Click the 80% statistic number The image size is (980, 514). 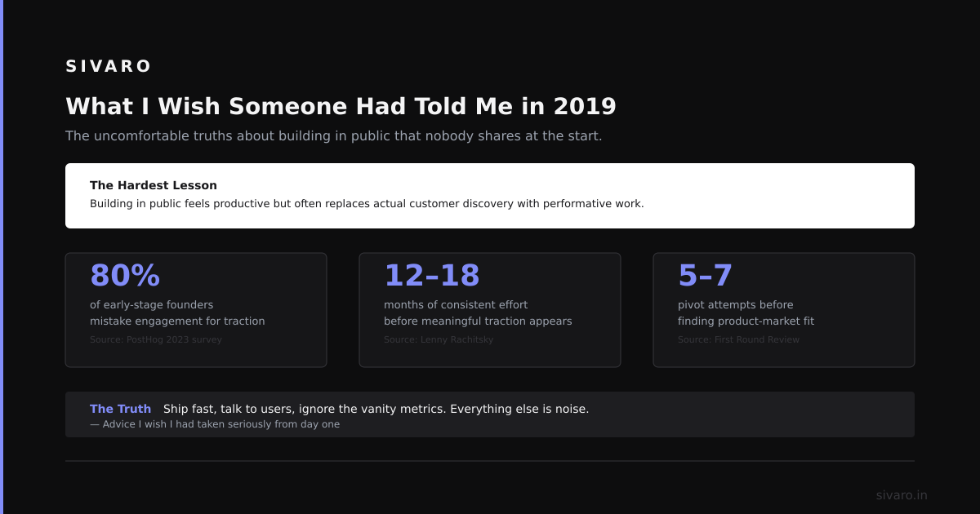click(x=125, y=276)
